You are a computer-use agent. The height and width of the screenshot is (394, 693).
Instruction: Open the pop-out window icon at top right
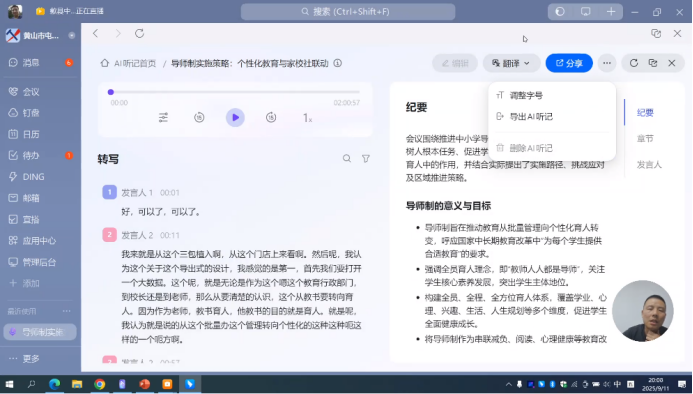pos(656,34)
